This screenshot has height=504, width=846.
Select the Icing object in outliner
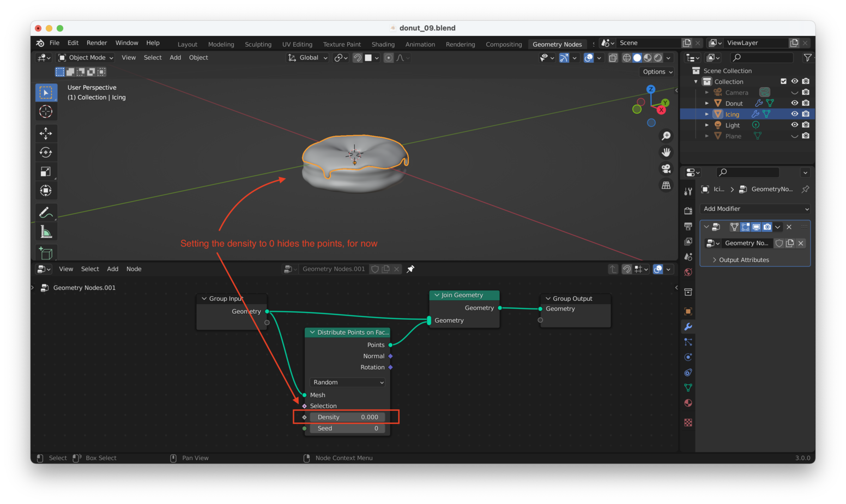point(732,114)
